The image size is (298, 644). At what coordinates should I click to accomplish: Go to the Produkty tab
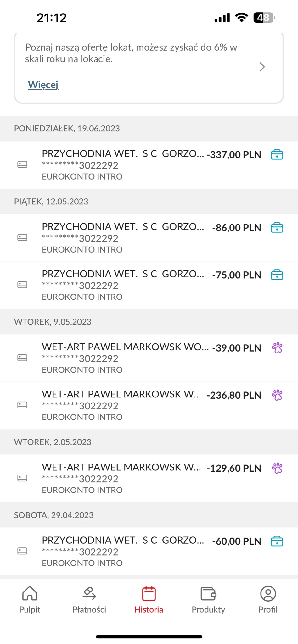208,600
